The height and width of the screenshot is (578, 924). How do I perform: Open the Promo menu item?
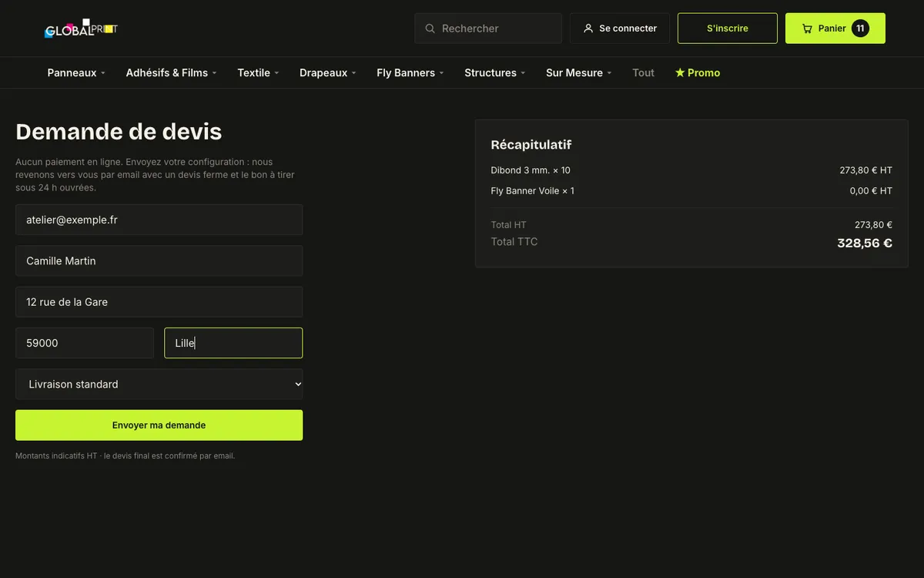point(698,72)
